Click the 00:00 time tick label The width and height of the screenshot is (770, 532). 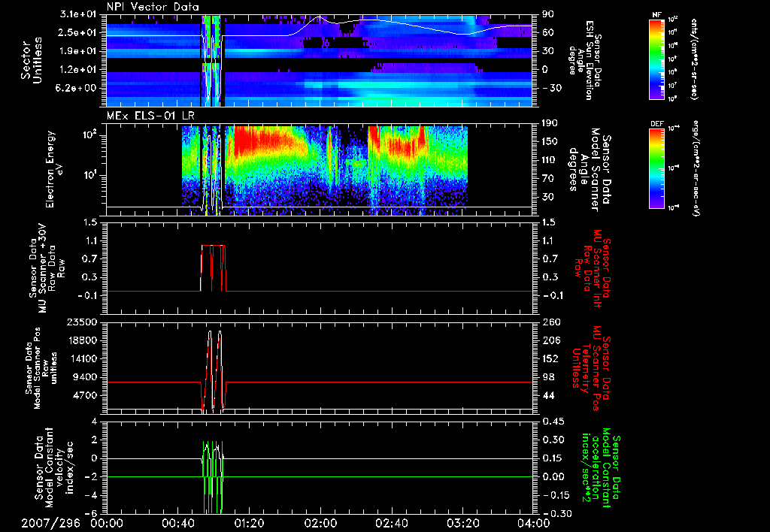107,523
